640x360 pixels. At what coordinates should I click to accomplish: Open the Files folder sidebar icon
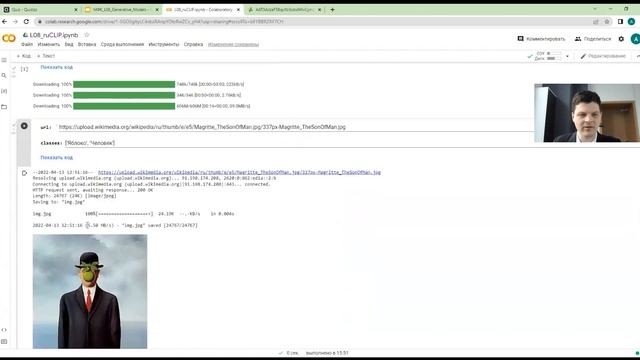point(4,107)
